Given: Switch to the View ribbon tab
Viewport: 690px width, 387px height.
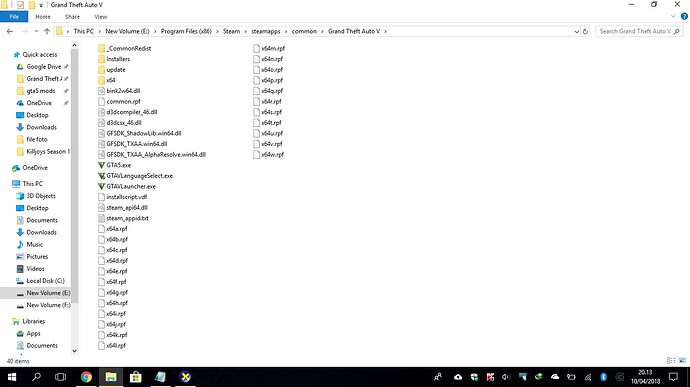Looking at the screenshot, I should pyautogui.click(x=100, y=17).
